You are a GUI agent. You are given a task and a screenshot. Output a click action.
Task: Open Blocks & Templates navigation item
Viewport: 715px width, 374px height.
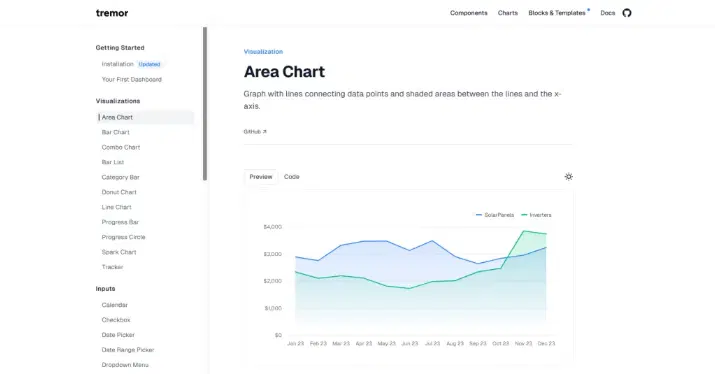coord(557,13)
